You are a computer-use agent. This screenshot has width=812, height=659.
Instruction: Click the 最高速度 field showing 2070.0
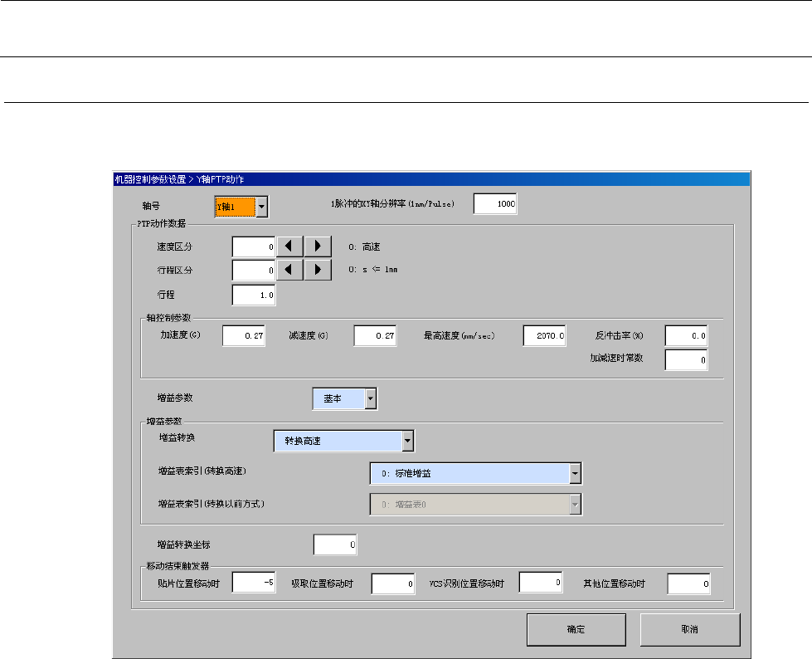[x=544, y=335]
